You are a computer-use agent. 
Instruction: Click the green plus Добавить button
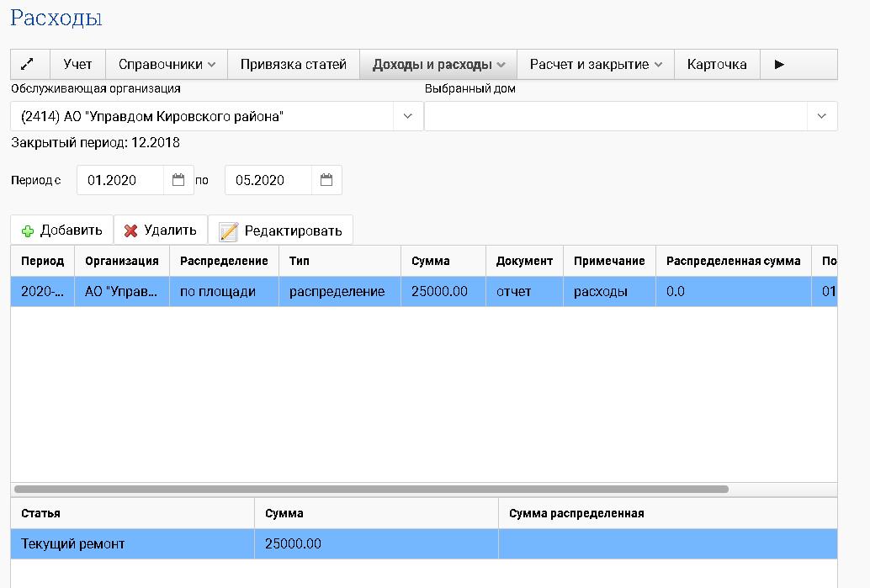coord(62,230)
